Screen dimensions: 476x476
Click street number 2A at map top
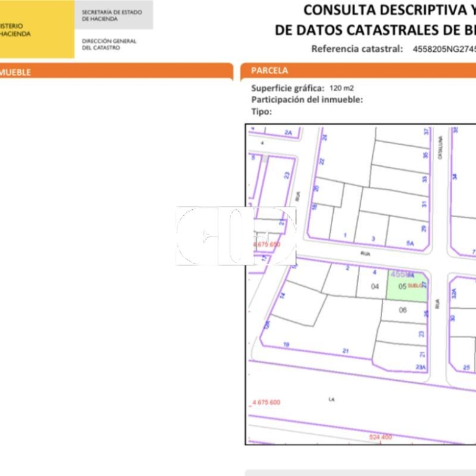tap(288, 132)
